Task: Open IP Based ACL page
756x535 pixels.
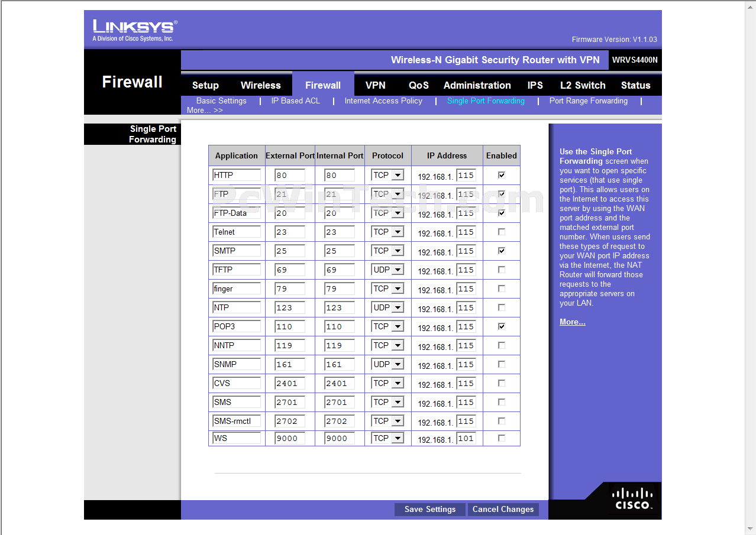Action: (x=296, y=100)
